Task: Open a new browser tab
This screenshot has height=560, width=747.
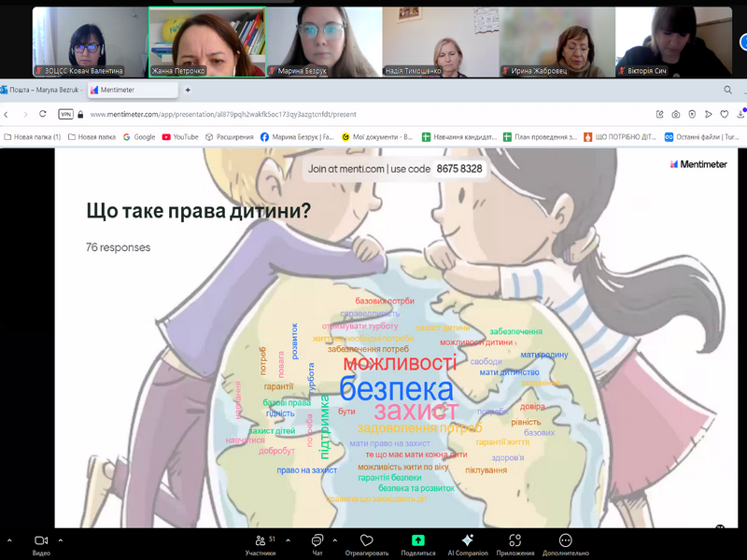Action: point(188,90)
